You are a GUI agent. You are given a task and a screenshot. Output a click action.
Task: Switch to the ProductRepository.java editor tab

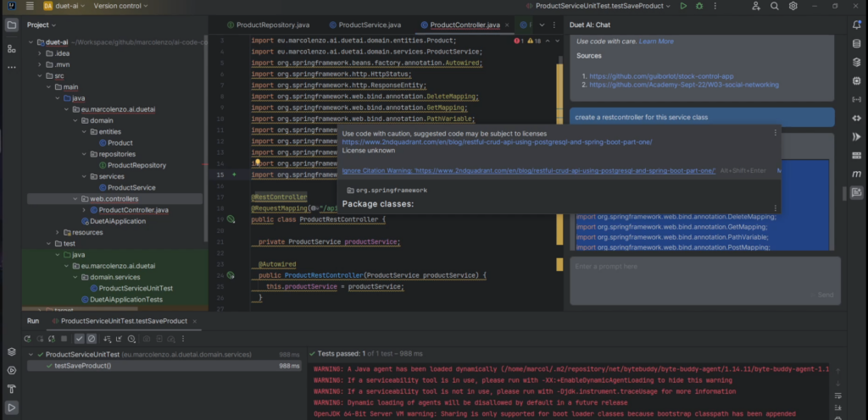click(x=273, y=25)
